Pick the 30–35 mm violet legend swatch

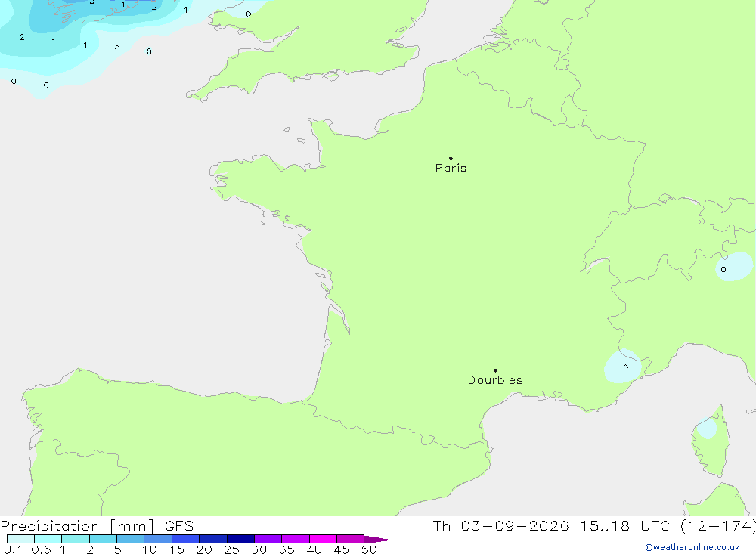point(268,539)
